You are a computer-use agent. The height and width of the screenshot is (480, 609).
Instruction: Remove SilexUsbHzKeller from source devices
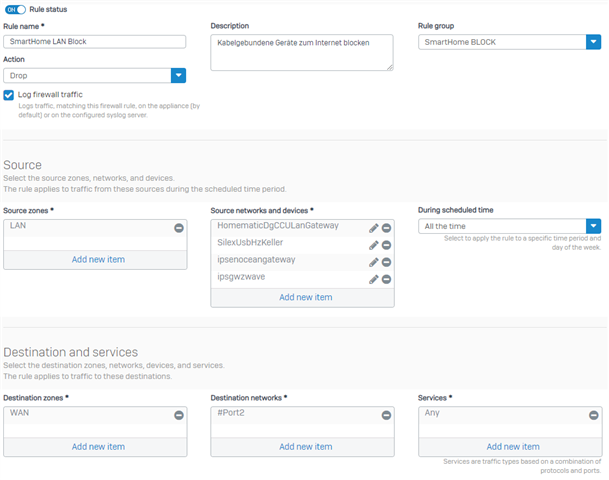[x=386, y=245]
